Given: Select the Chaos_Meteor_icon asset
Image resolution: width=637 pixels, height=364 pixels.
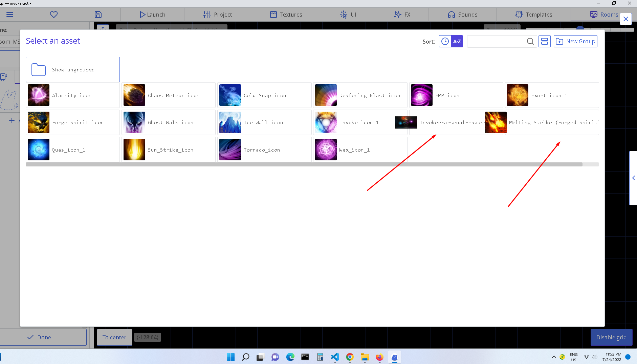Looking at the screenshot, I should point(169,95).
